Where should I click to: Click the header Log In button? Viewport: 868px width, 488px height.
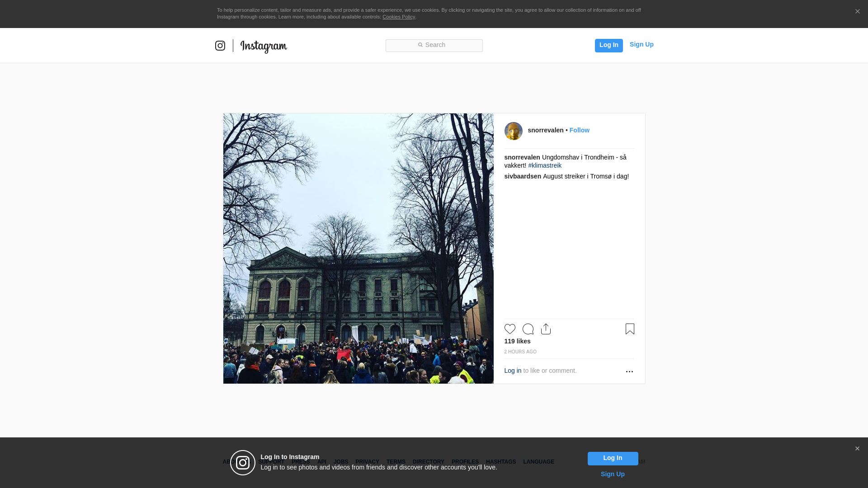[x=609, y=45]
